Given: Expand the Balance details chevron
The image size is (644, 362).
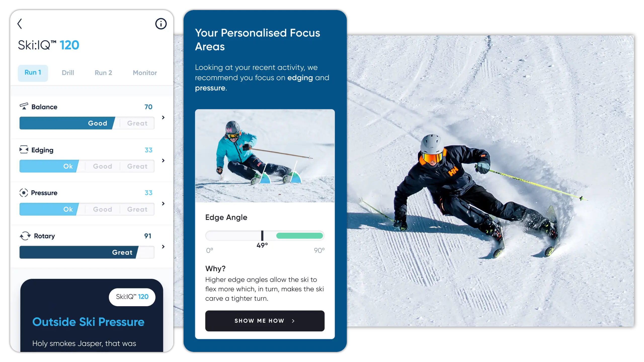Looking at the screenshot, I should pyautogui.click(x=163, y=117).
